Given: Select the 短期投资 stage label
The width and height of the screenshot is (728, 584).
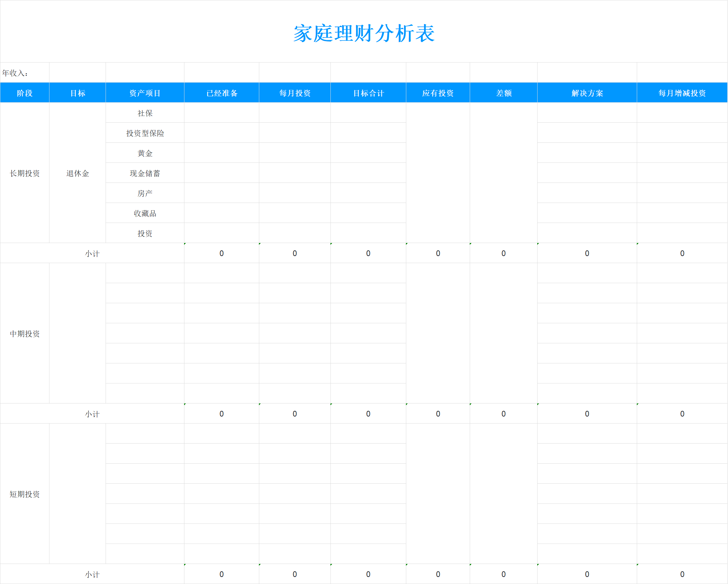Looking at the screenshot, I should [24, 494].
